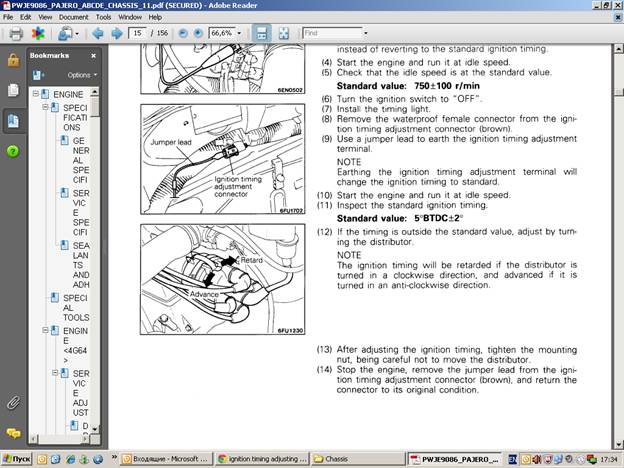Viewport: 624px width, 468px height.
Task: Go to next page arrow
Action: [117, 33]
